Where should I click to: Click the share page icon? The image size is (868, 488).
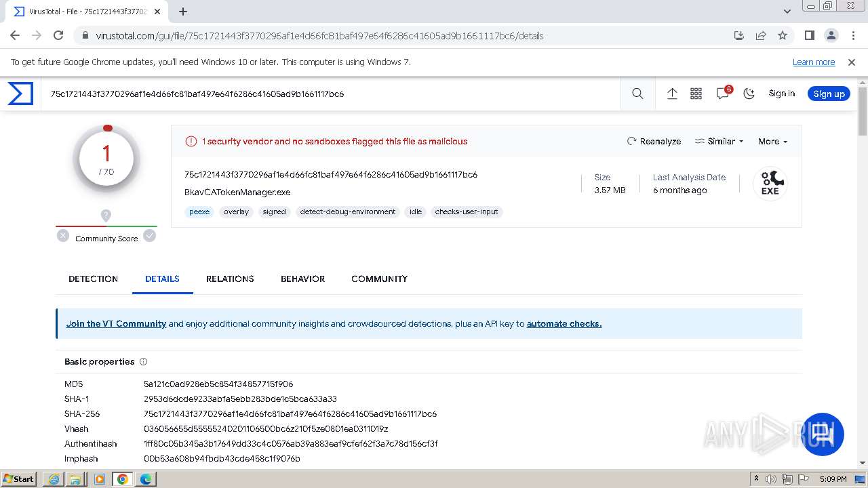coord(761,35)
